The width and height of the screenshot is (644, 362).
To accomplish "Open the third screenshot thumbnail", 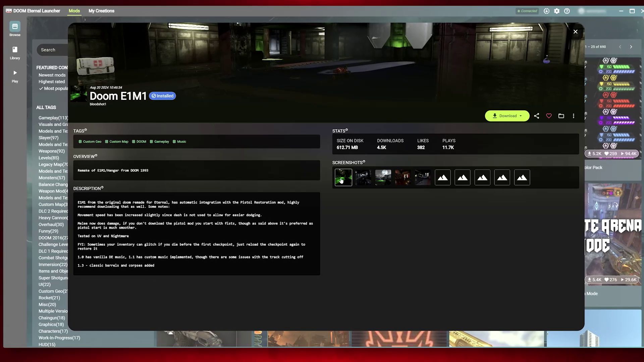I will point(383,177).
